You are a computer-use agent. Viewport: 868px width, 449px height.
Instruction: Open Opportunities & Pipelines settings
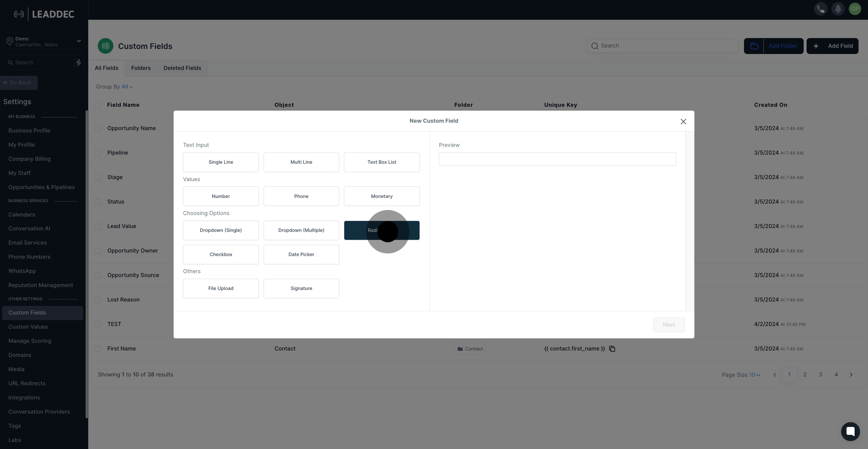click(41, 187)
